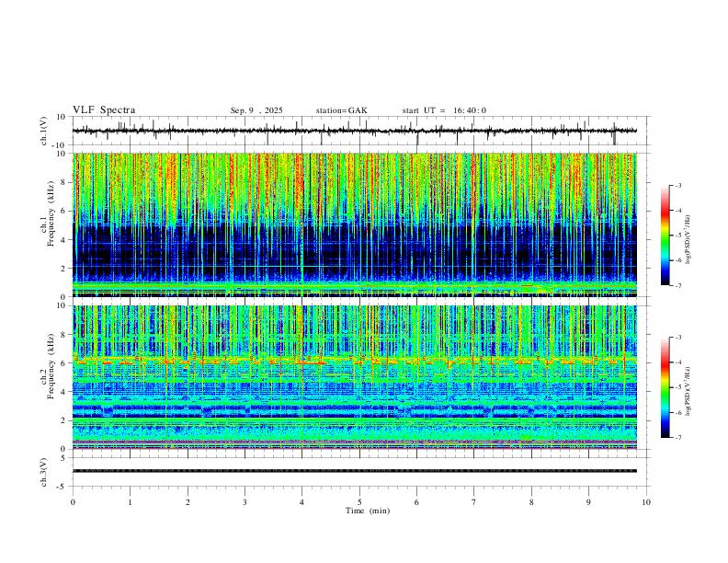Click time axis tick label "1"
Image resolution: width=728 pixels, height=563 pixels.
[130, 502]
